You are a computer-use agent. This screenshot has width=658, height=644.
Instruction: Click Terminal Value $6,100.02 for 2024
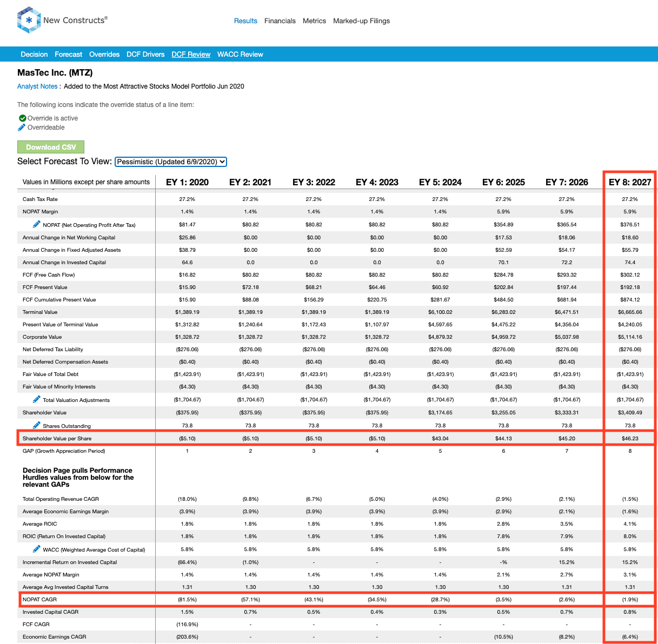(x=440, y=312)
